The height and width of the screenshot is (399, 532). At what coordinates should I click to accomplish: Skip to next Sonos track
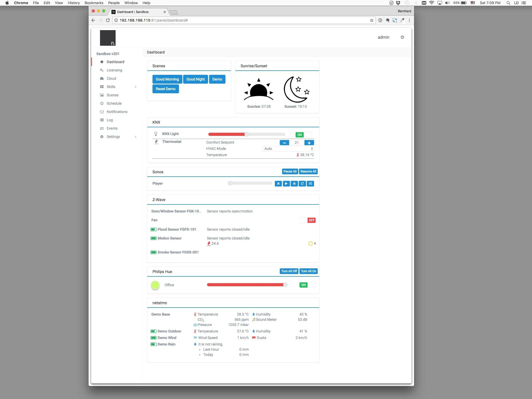pyautogui.click(x=294, y=184)
